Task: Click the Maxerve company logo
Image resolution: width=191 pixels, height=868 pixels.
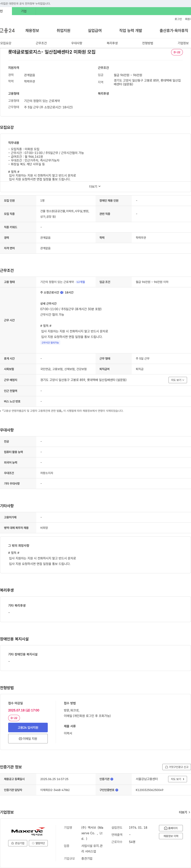Action: pos(28,832)
